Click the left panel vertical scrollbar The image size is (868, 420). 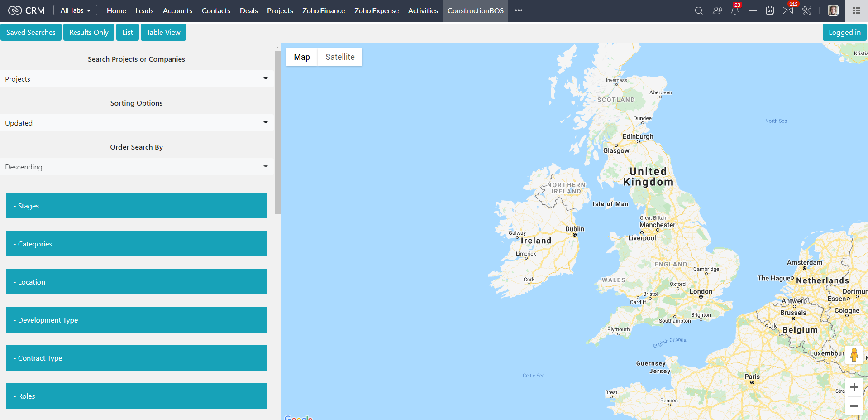(x=277, y=132)
